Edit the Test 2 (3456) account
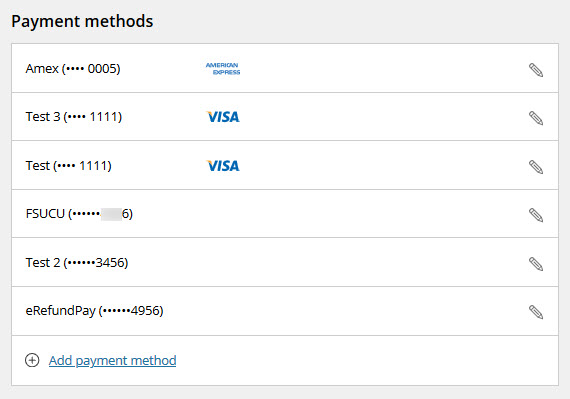The height and width of the screenshot is (399, 570). (x=536, y=264)
